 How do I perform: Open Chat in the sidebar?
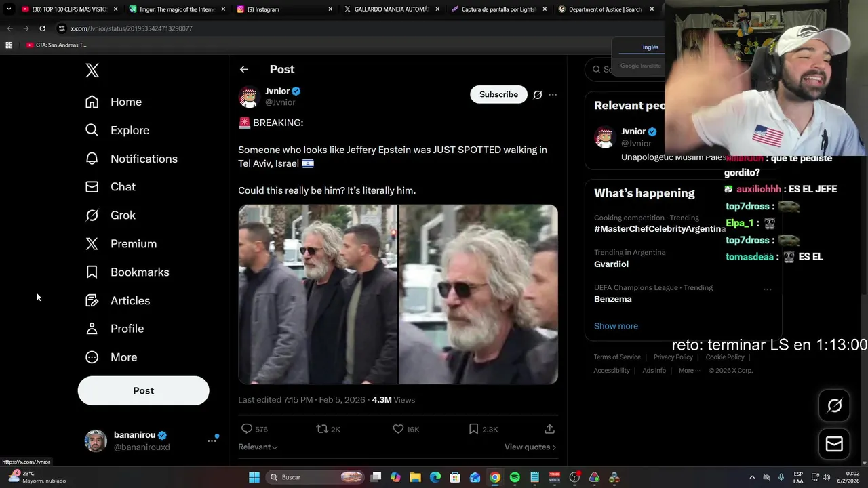110,187
